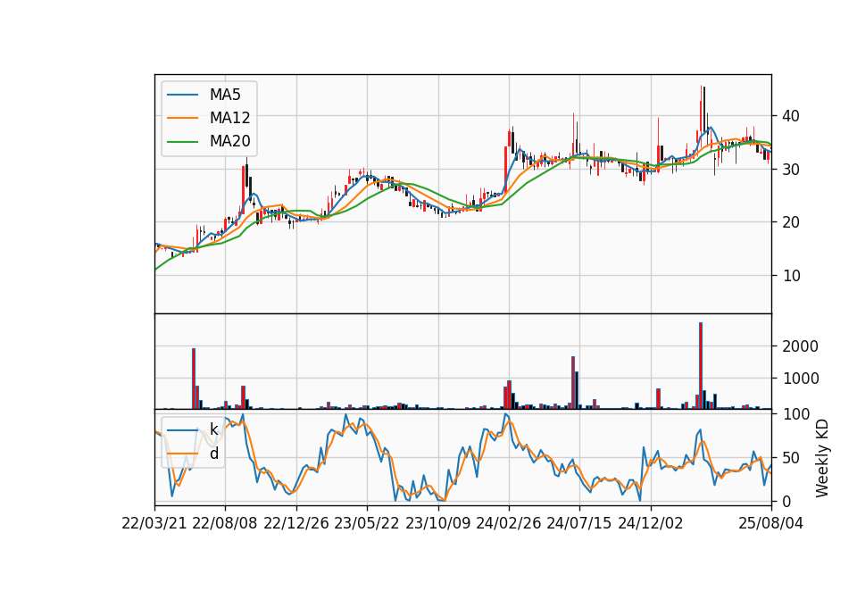
Task: Click the 22/08/08 date axis label
Action: coord(225,523)
